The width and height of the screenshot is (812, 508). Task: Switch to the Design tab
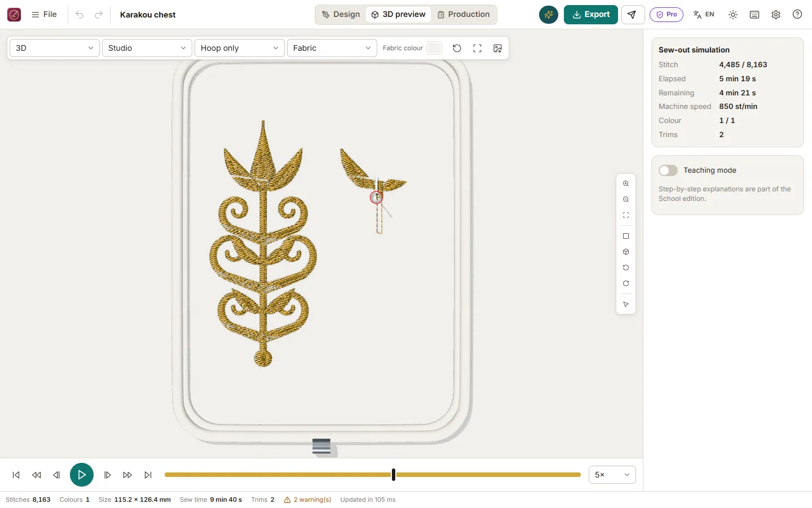341,15
